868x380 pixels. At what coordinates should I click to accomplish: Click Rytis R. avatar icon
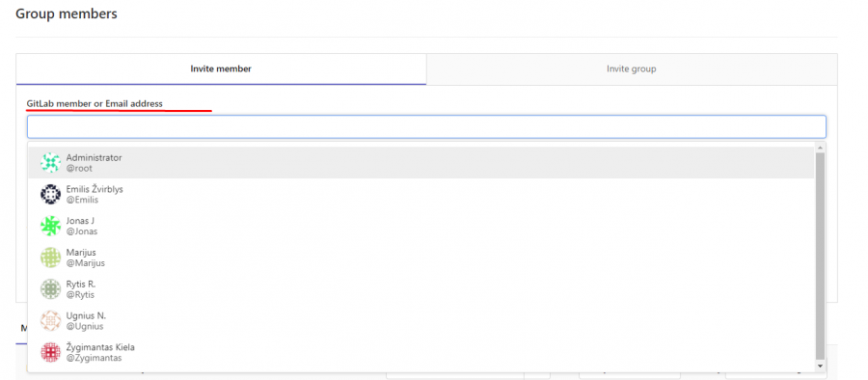(50, 289)
